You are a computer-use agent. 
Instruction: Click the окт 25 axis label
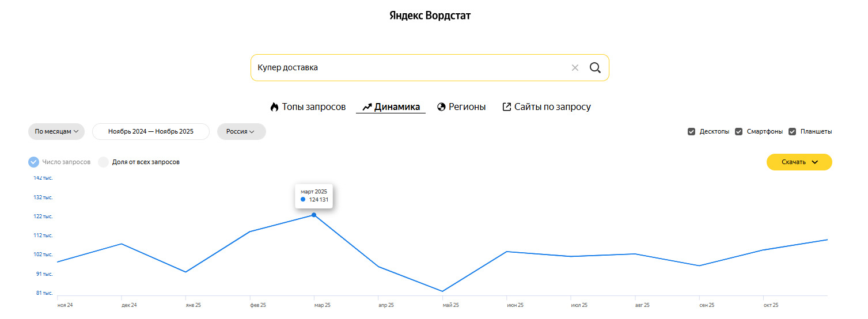coord(771,305)
